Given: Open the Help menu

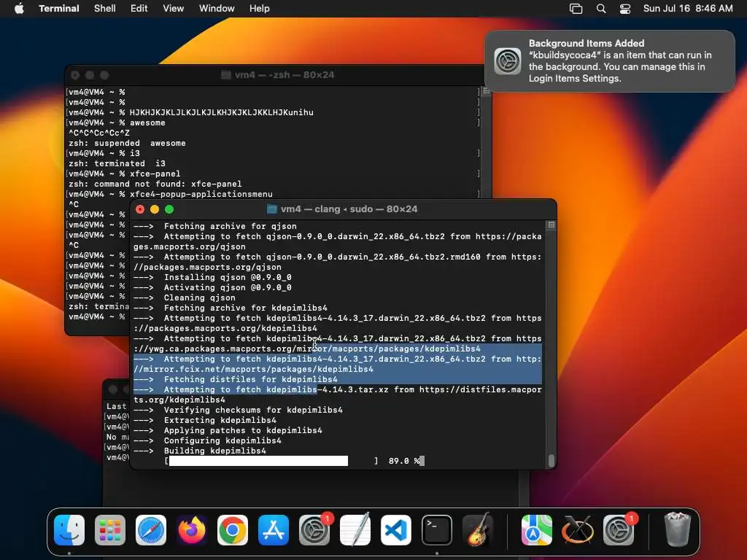Looking at the screenshot, I should [260, 9].
